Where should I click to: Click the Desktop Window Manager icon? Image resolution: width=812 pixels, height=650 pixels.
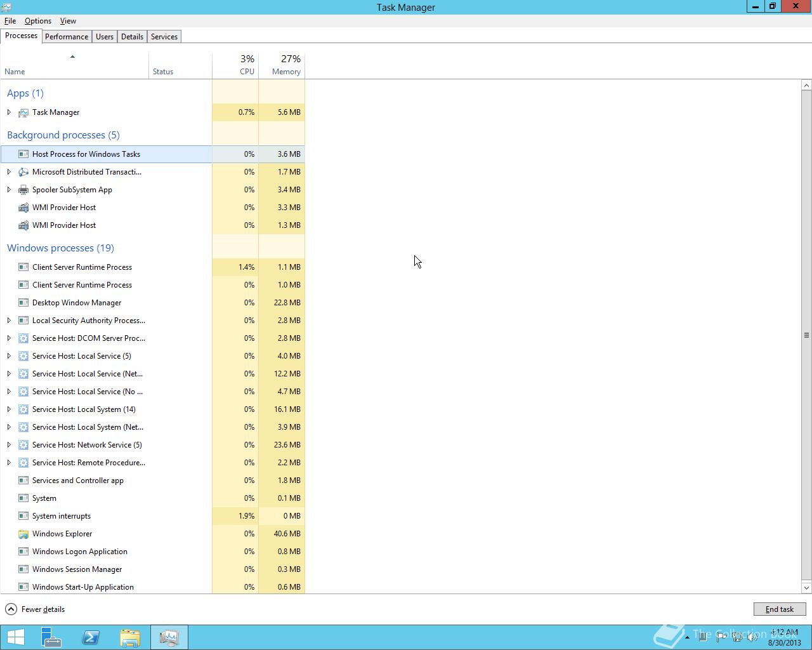[23, 303]
